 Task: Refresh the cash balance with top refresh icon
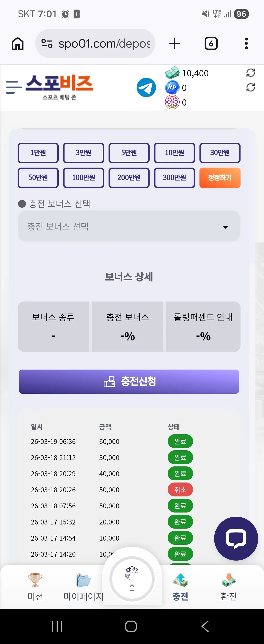pos(251,73)
